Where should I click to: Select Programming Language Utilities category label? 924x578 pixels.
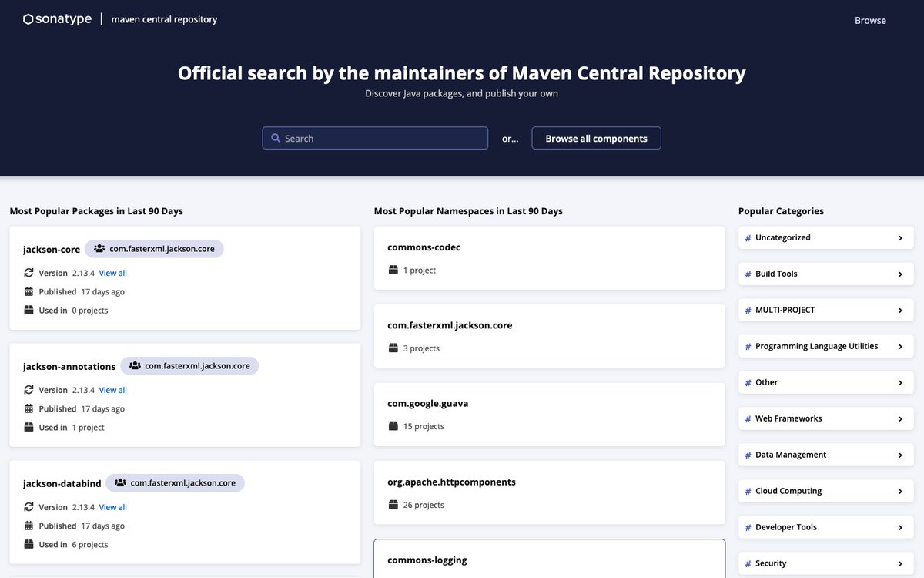click(817, 346)
